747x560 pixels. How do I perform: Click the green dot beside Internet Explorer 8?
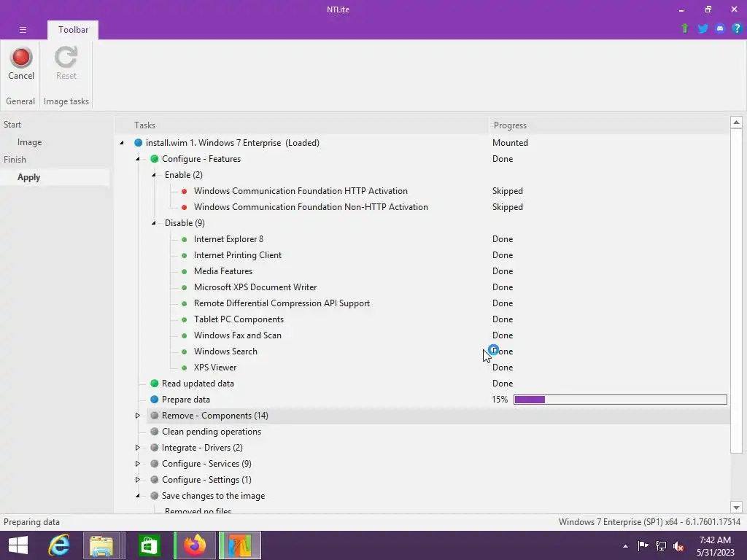point(184,239)
